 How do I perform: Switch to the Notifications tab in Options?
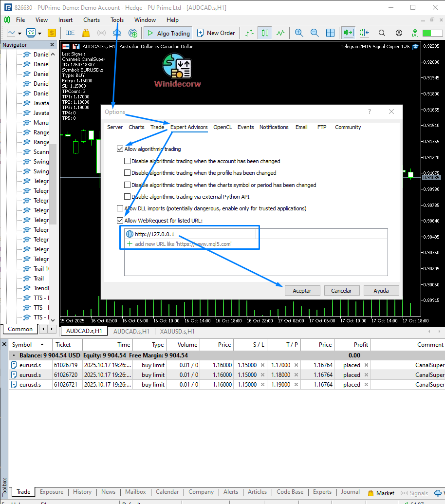pos(274,127)
